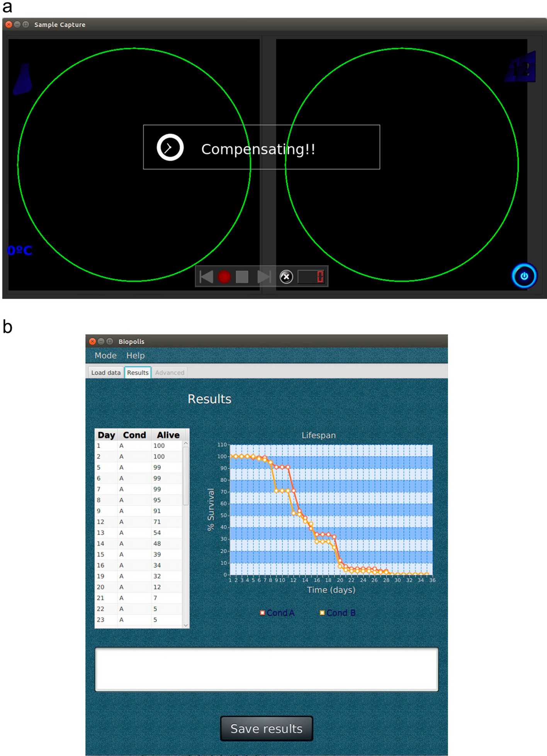Image resolution: width=547 pixels, height=756 pixels.
Task: Click the Compensating!! message text
Action: click(258, 149)
